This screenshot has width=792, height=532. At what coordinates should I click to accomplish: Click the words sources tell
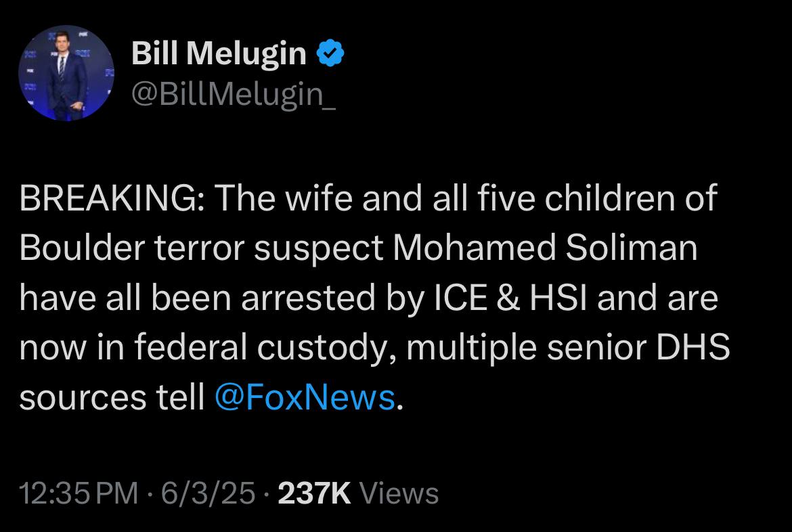(x=112, y=398)
